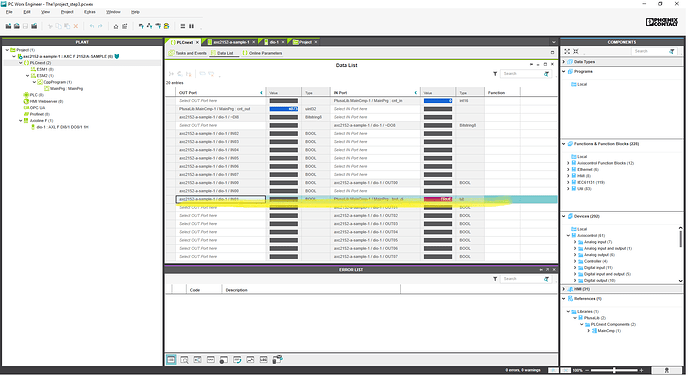The height and width of the screenshot is (376, 690).
Task: Open the Extras menu
Action: [x=90, y=12]
